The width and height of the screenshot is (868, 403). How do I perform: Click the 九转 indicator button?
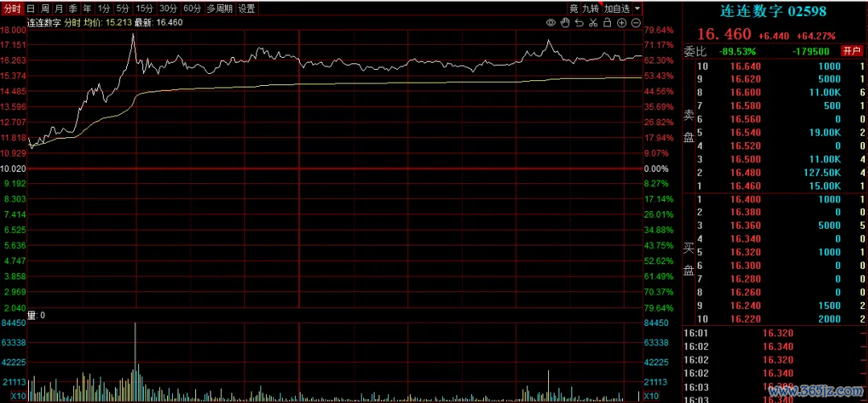tap(591, 8)
